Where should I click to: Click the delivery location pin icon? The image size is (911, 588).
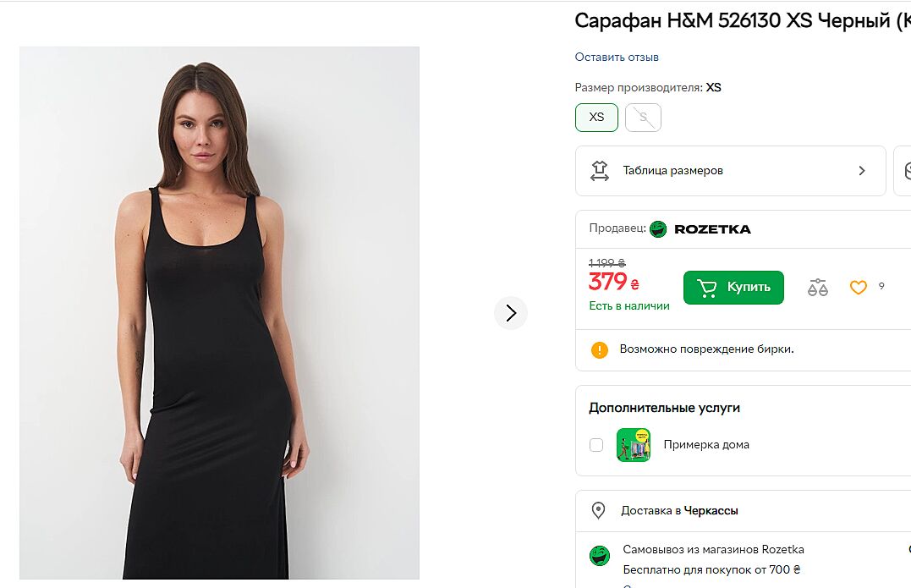coord(599,510)
